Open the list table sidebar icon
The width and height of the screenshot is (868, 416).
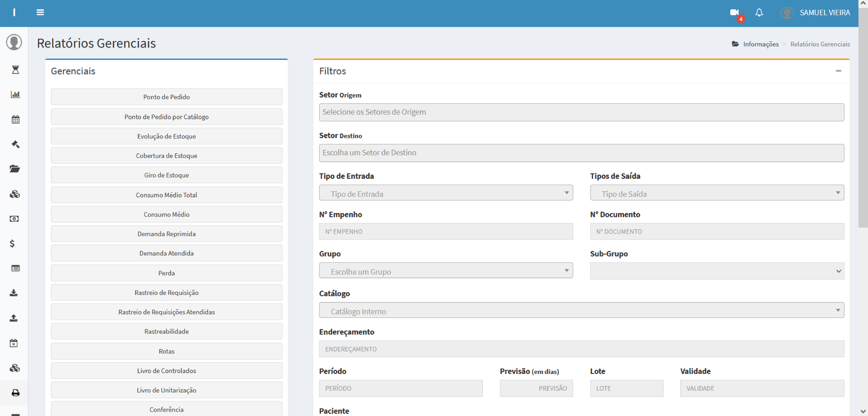pyautogui.click(x=16, y=268)
